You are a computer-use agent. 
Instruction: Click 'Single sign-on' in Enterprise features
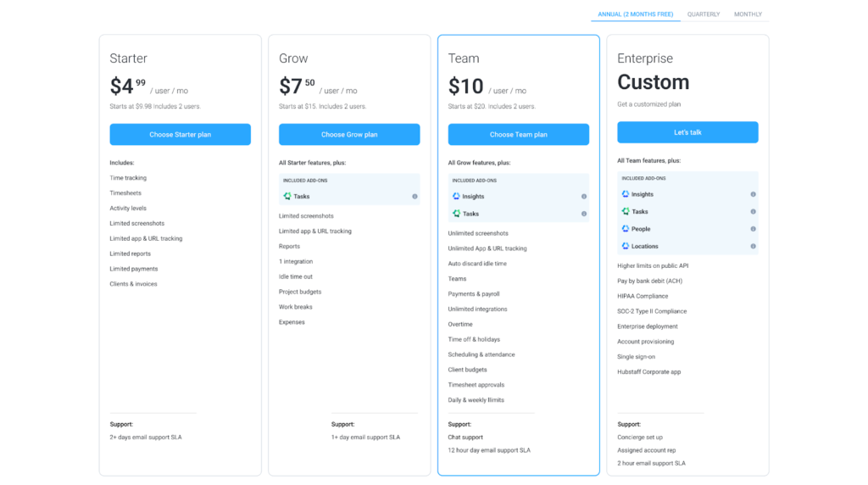coord(636,357)
